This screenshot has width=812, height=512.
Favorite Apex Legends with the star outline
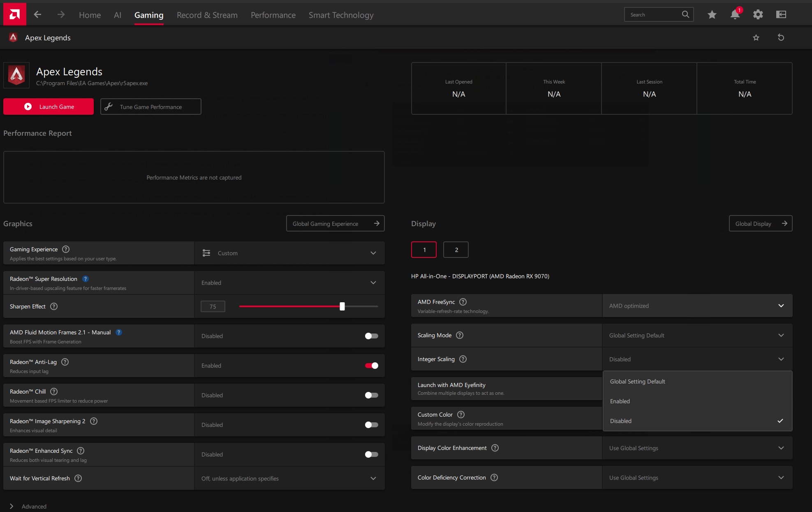click(756, 38)
